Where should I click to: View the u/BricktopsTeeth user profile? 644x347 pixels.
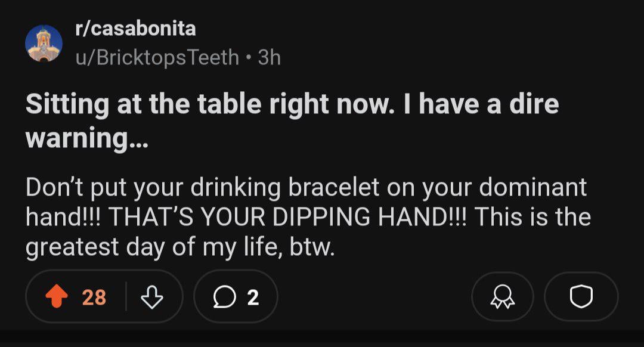(157, 58)
